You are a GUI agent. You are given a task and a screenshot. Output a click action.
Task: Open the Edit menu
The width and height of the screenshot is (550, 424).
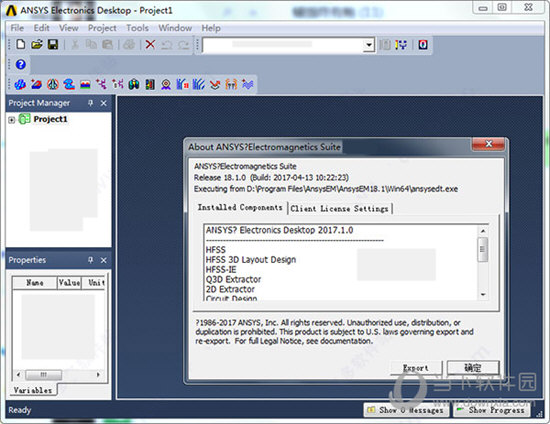click(x=41, y=28)
